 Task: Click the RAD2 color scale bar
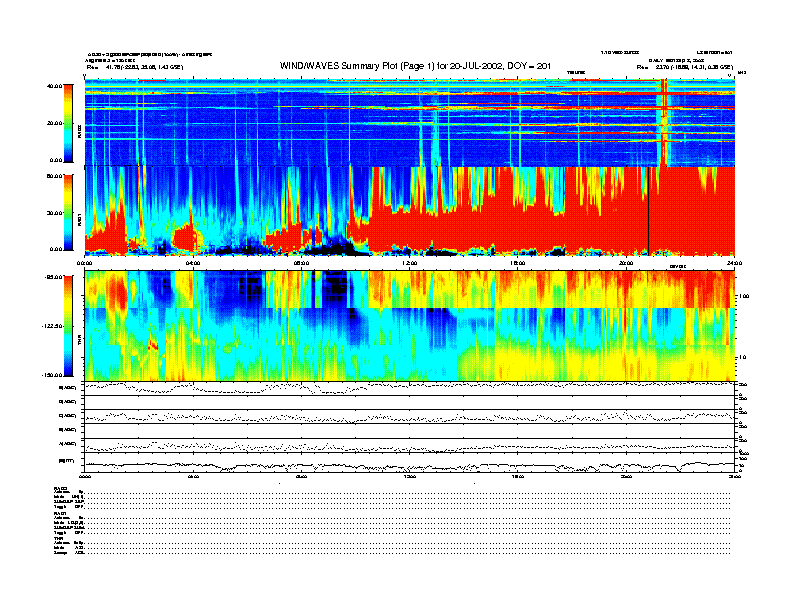coord(68,123)
